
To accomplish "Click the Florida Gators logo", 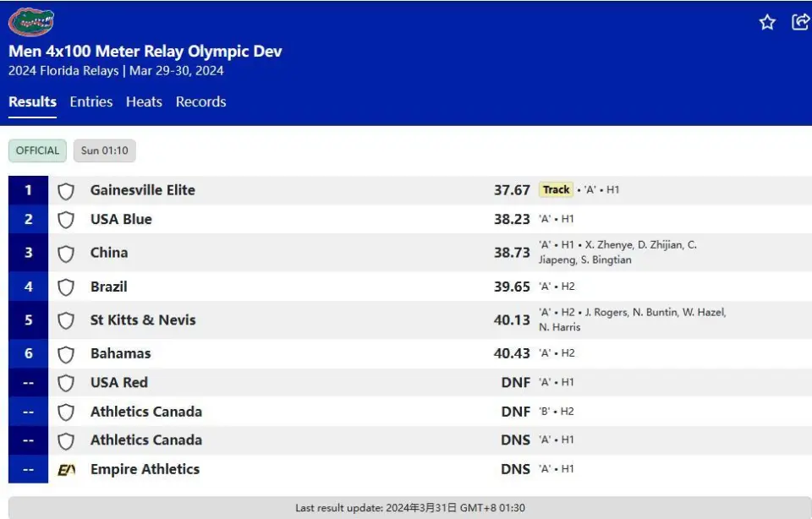I will tap(31, 22).
